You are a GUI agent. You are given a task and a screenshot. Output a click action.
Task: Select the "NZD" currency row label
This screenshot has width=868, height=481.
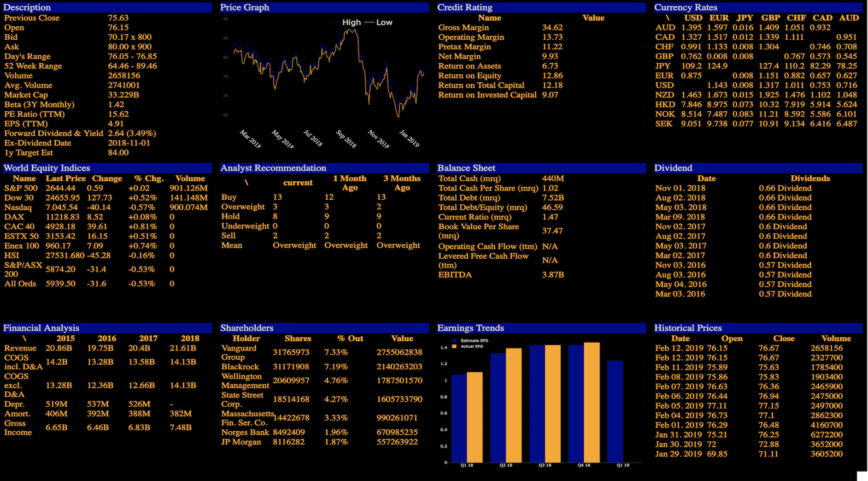(x=665, y=95)
